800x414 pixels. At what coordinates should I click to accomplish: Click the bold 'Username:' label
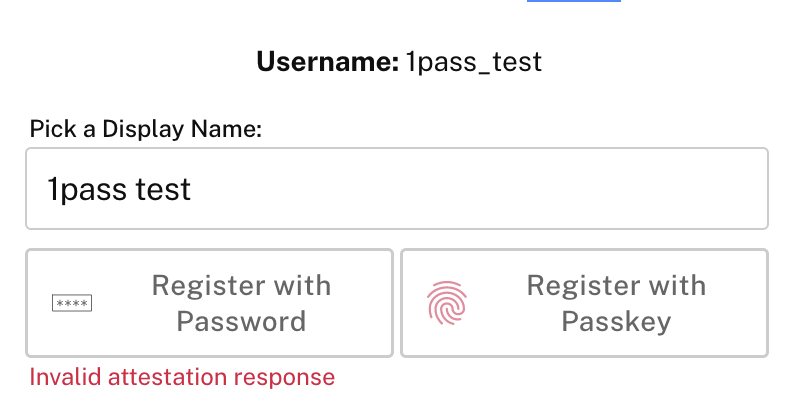point(328,62)
